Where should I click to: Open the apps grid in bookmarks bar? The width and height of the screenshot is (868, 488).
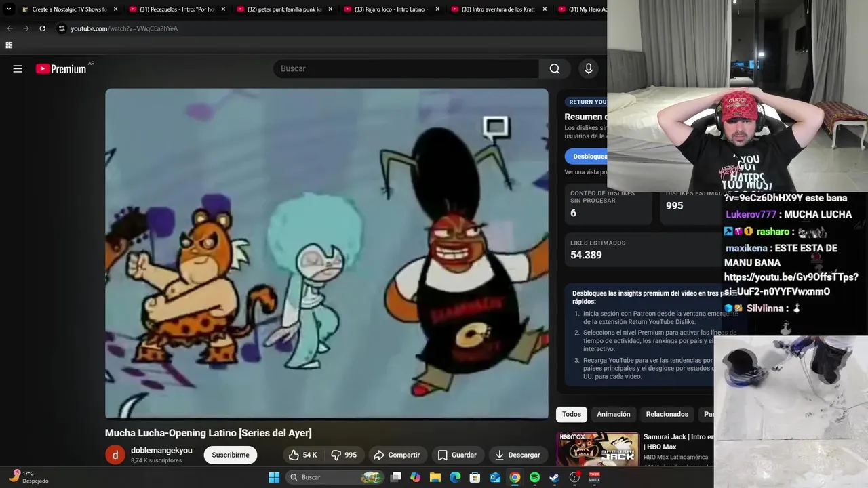9,45
